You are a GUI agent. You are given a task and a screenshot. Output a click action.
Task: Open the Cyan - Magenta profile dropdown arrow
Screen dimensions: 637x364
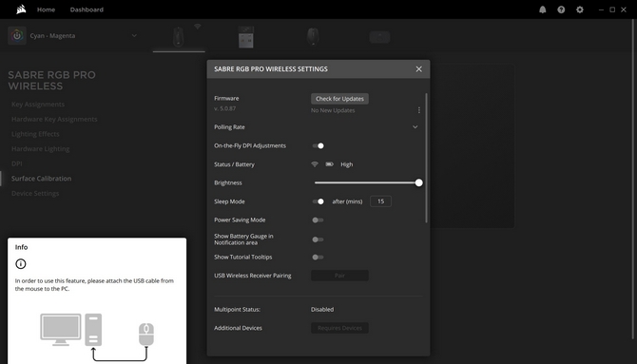tap(134, 36)
